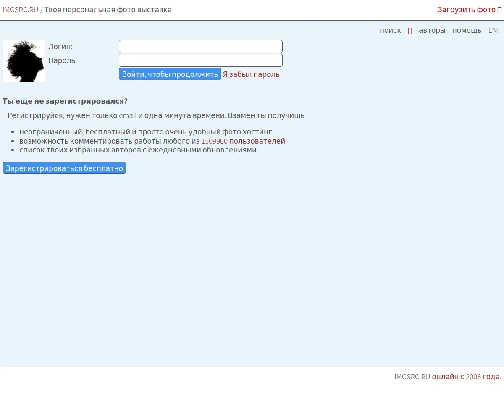This screenshot has height=420, width=504.
Task: Click the "Логин:" label
Action: (60, 47)
